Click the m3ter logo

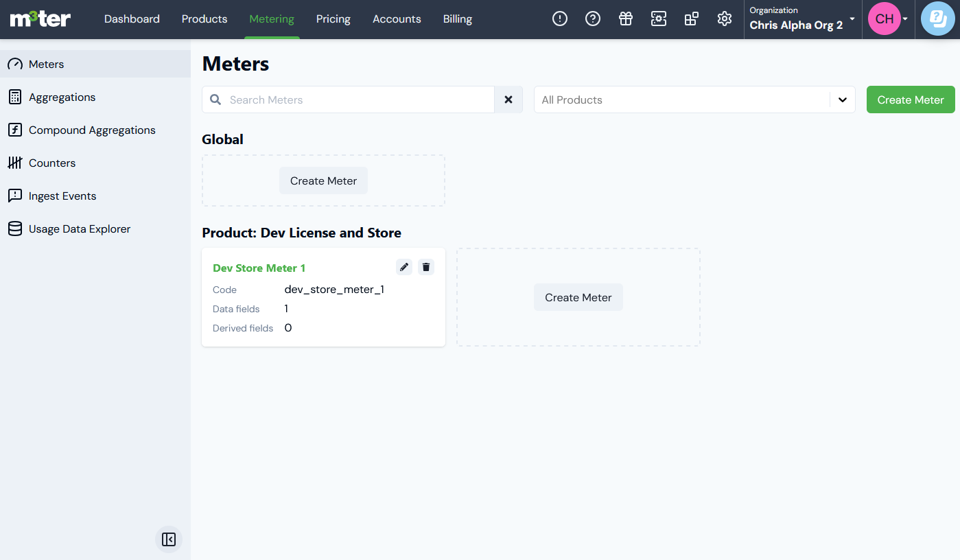click(39, 19)
